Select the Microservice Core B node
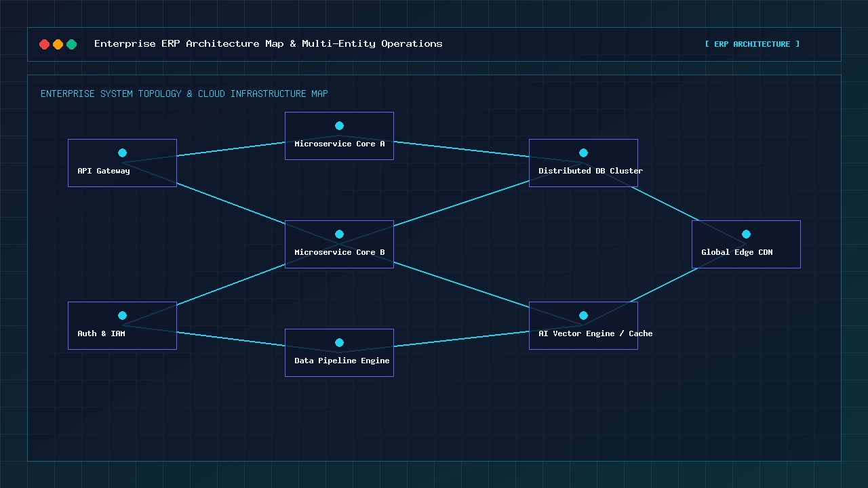The width and height of the screenshot is (868, 488). pos(339,244)
